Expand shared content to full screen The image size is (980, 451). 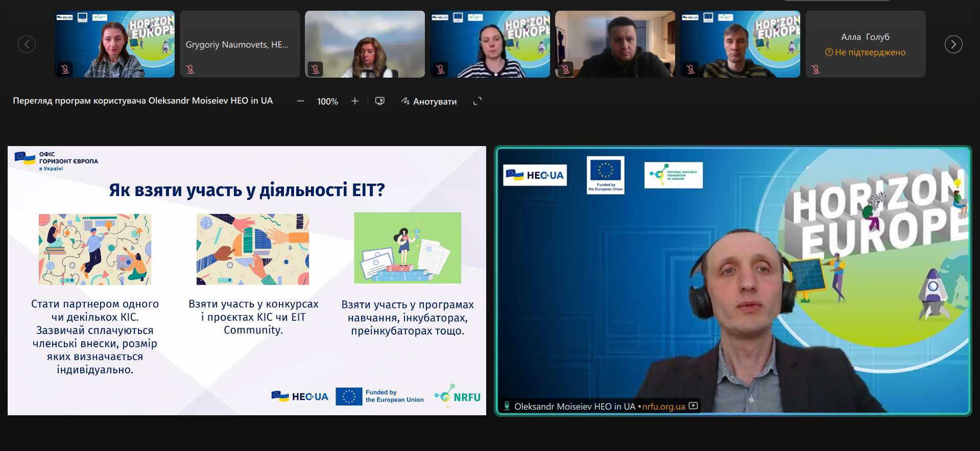(x=477, y=101)
